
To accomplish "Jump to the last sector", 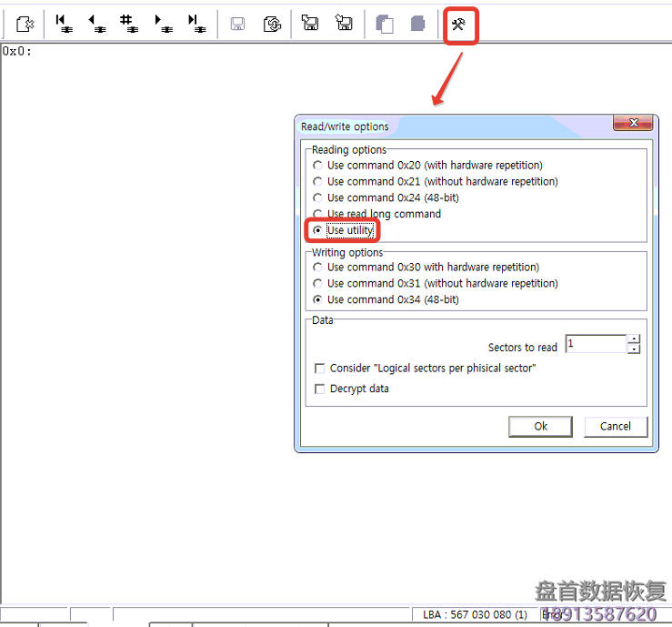I will point(195,25).
